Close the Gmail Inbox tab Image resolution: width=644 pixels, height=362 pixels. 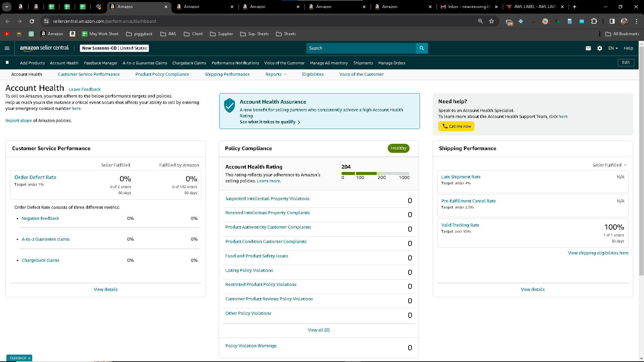(x=496, y=7)
